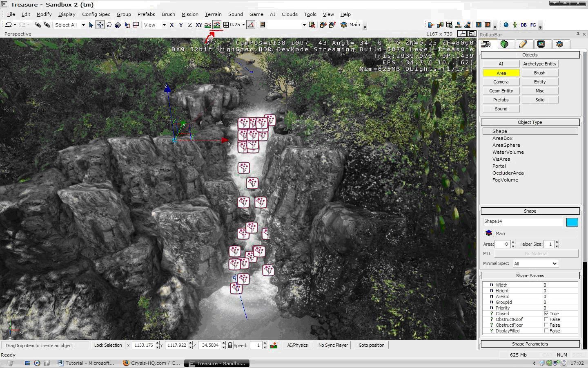This screenshot has width=588, height=368.
Task: Open the Terrain menu
Action: [x=213, y=14]
